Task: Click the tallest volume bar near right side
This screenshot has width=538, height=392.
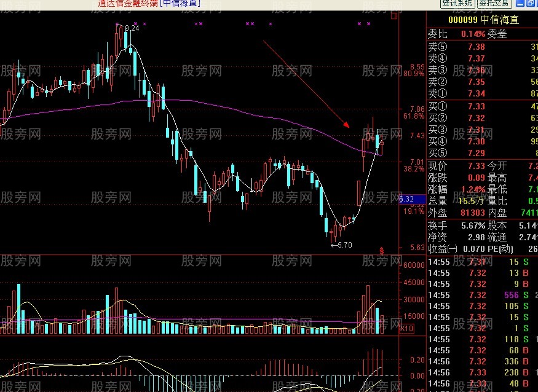Action: [368, 309]
